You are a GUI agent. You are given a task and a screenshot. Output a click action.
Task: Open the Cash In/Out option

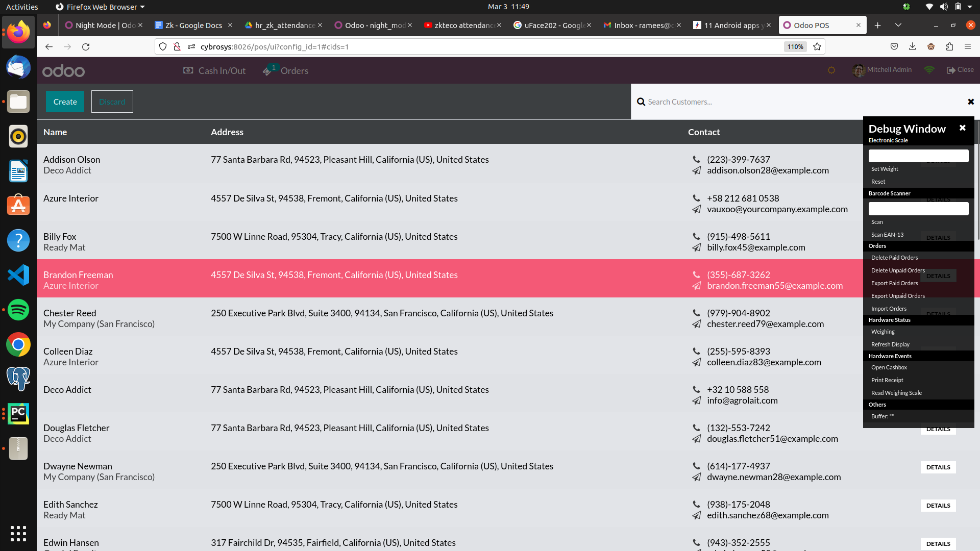214,71
